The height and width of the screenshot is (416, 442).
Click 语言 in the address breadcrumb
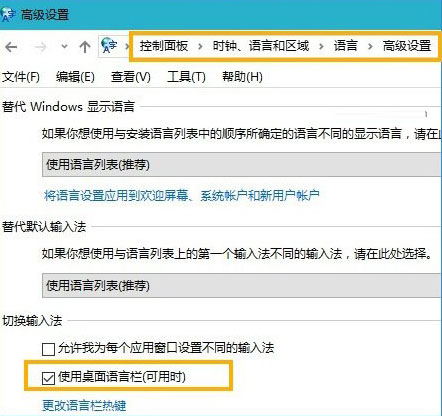tap(346, 46)
